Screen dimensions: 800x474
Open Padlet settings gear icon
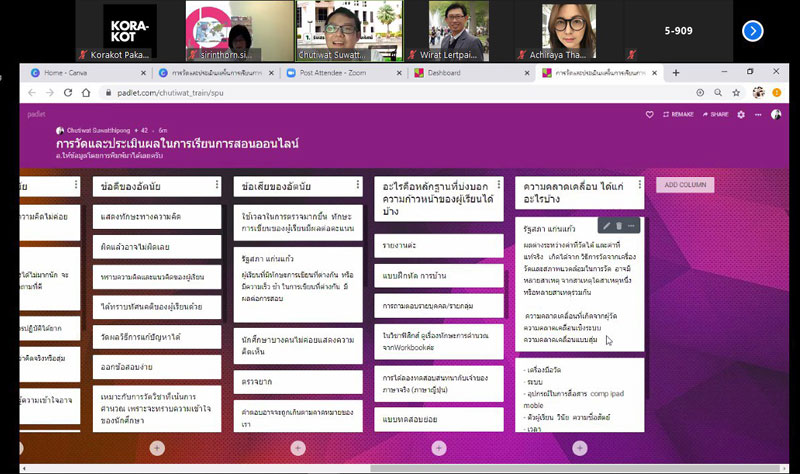[741, 114]
